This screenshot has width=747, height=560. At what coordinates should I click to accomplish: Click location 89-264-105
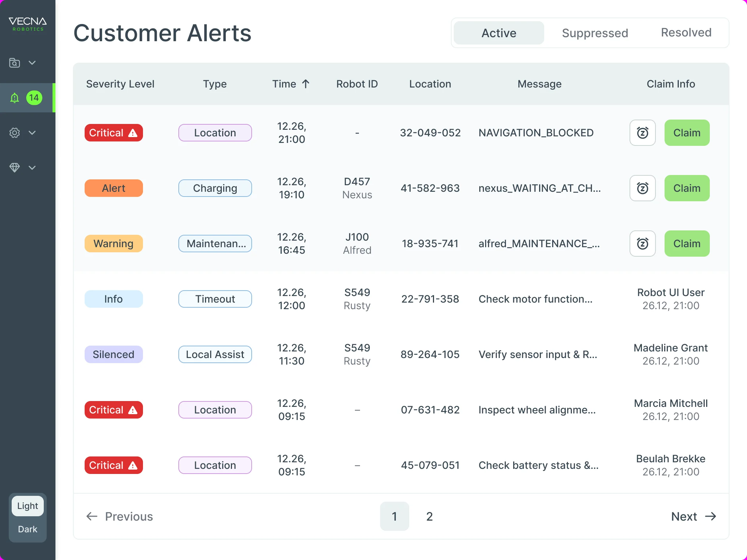[x=430, y=354]
